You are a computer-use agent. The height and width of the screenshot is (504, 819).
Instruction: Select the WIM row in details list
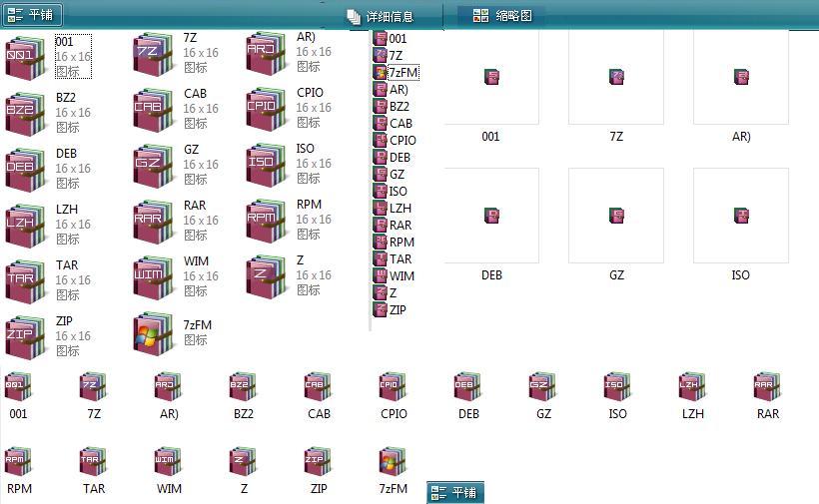tap(395, 276)
